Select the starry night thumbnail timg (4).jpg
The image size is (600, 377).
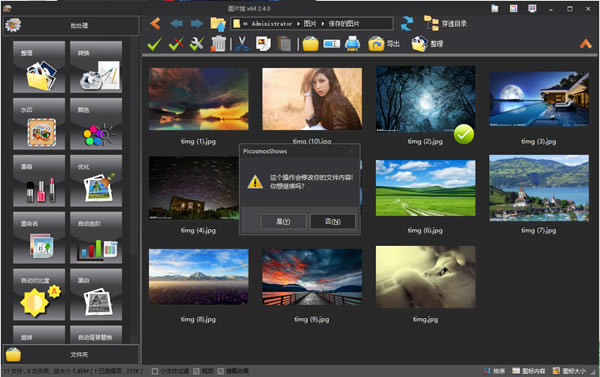point(194,188)
